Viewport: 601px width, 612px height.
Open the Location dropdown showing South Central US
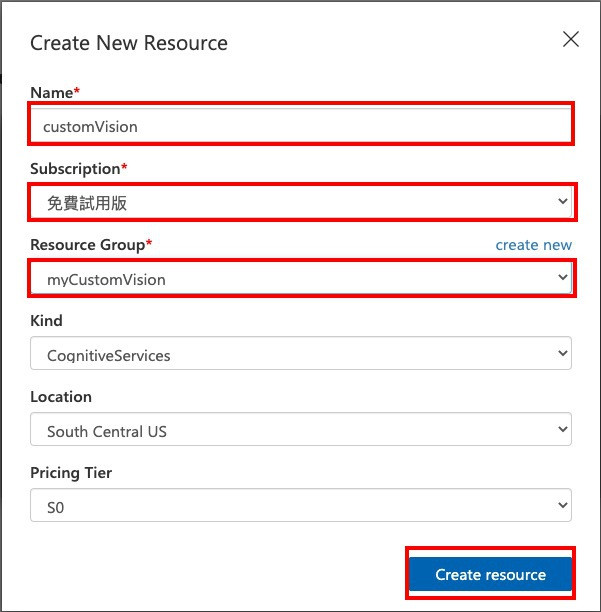[x=300, y=431]
